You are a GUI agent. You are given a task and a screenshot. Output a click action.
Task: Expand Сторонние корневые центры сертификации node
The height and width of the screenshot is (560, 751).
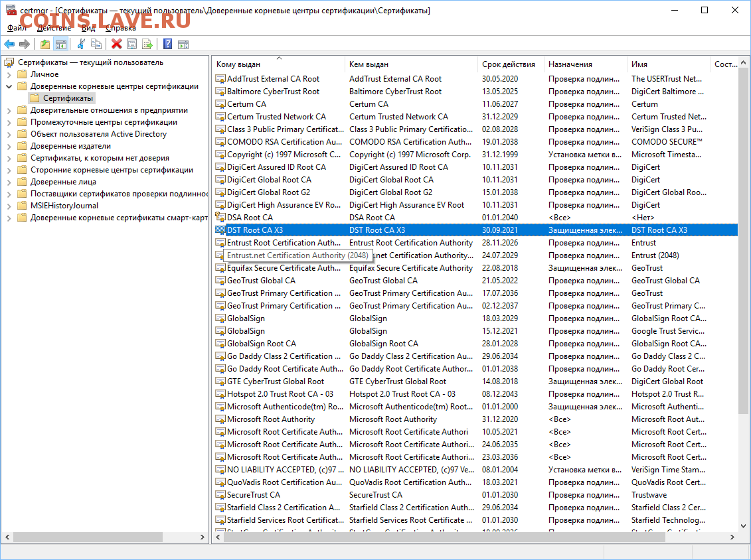point(9,171)
